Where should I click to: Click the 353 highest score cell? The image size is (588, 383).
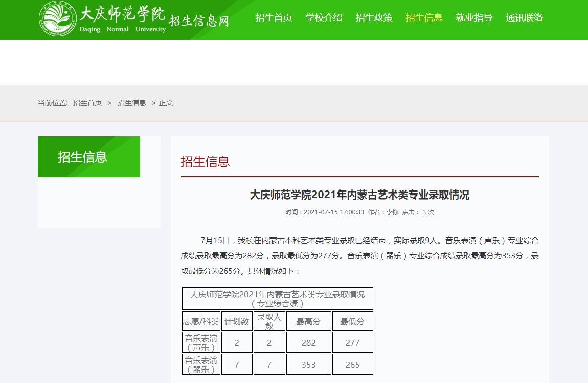coord(309,365)
